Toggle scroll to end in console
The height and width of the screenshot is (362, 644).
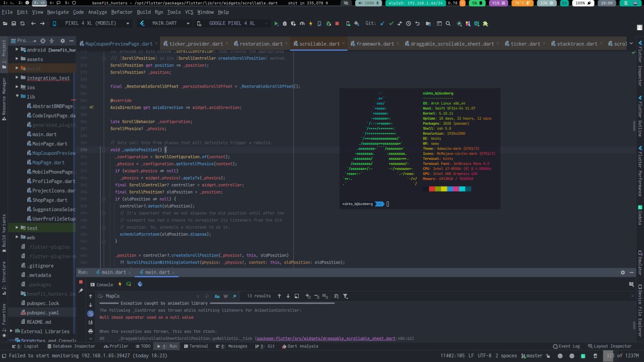point(91,322)
